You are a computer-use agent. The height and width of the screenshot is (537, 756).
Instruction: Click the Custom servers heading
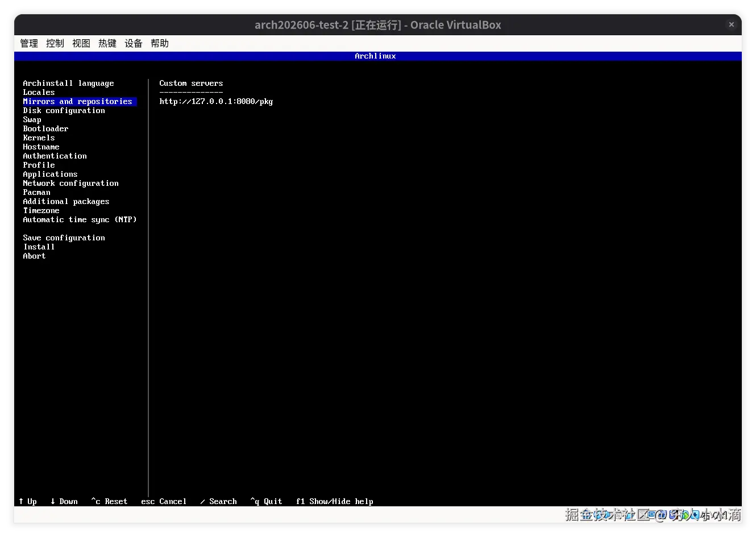[191, 84]
